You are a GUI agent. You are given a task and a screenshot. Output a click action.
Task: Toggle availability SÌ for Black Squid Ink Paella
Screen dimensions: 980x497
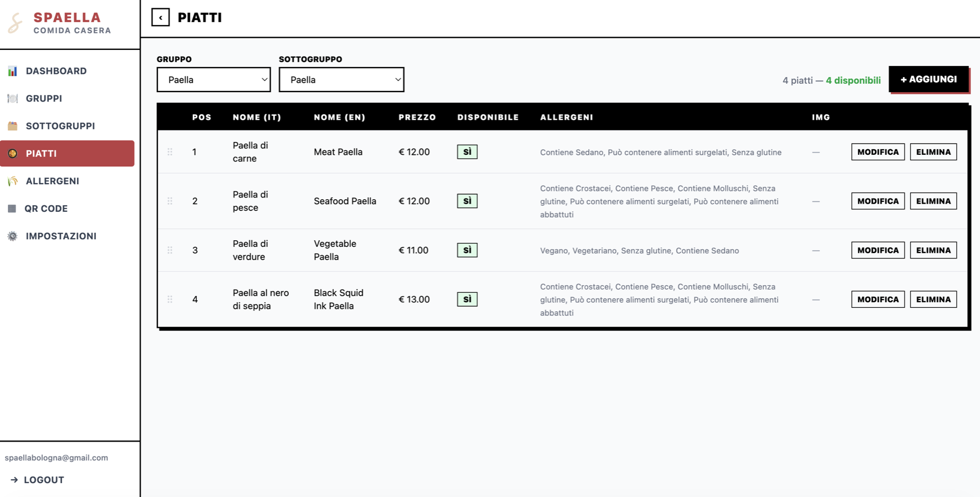tap(467, 300)
